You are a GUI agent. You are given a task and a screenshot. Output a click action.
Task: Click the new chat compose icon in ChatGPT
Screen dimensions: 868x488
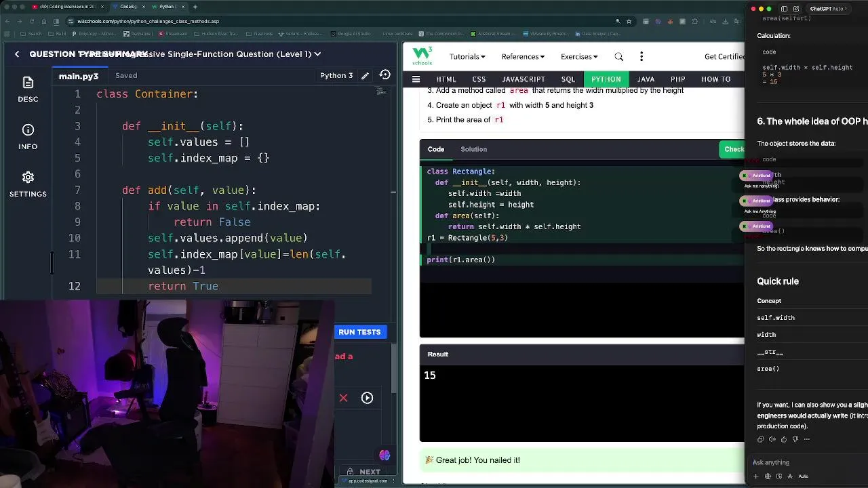point(797,9)
